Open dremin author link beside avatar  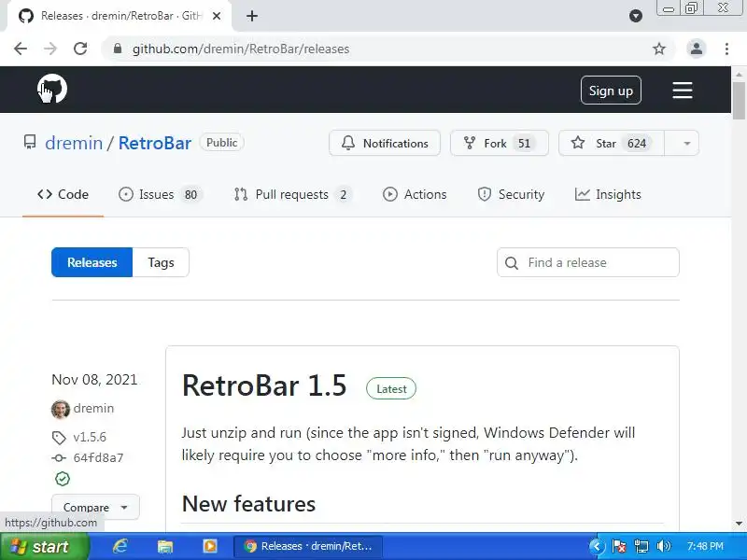pos(93,408)
